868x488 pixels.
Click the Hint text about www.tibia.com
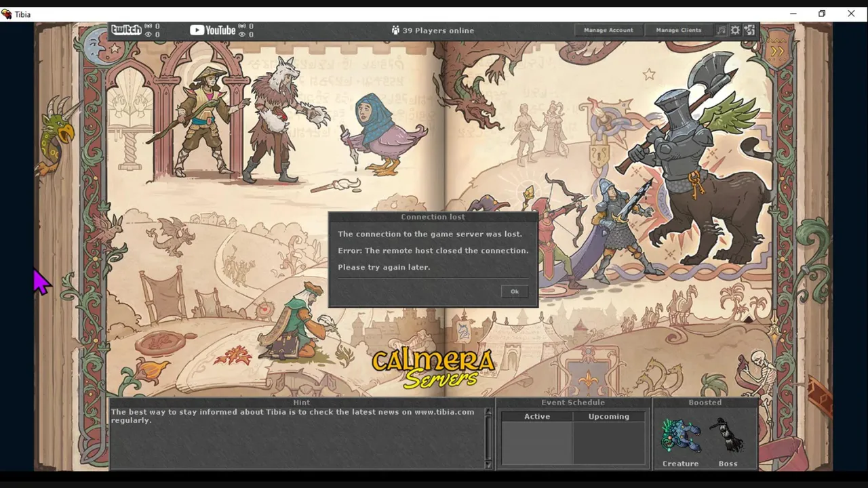pos(292,415)
